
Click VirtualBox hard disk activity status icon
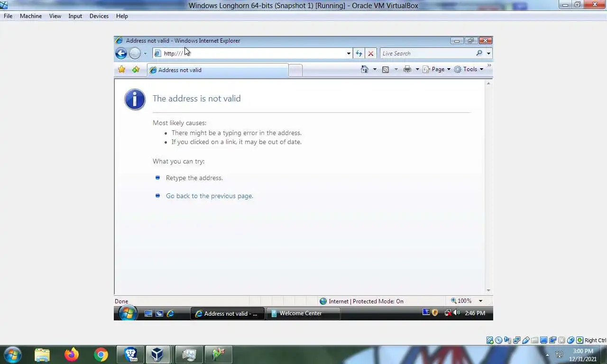[490, 340]
